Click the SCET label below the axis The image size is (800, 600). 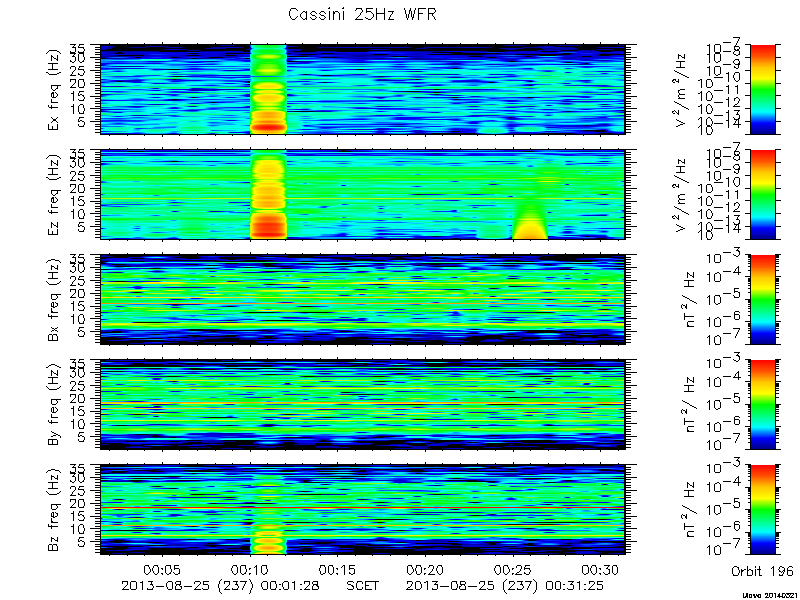[x=363, y=586]
